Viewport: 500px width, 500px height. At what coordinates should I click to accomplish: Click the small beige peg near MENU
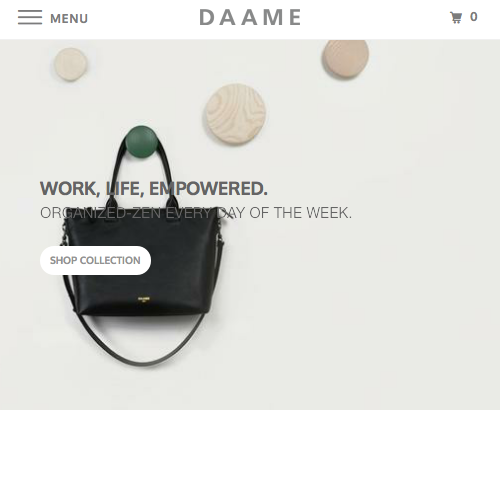point(71,64)
